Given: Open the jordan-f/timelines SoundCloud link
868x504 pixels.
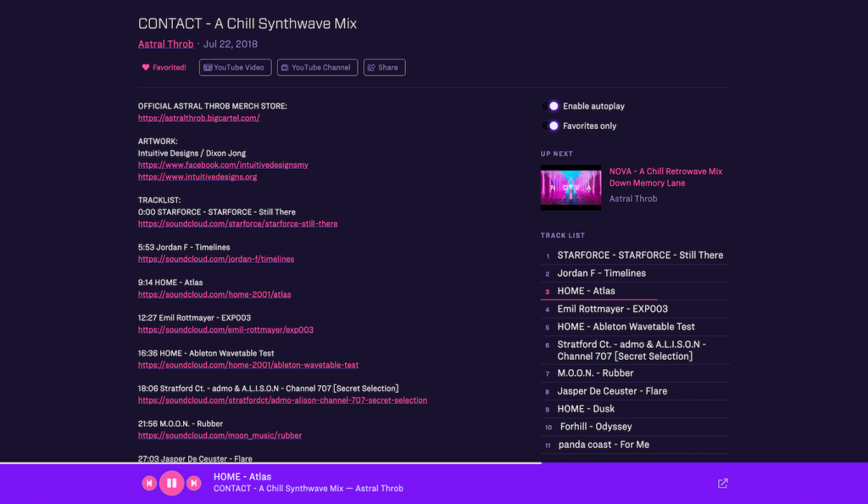Looking at the screenshot, I should point(216,259).
